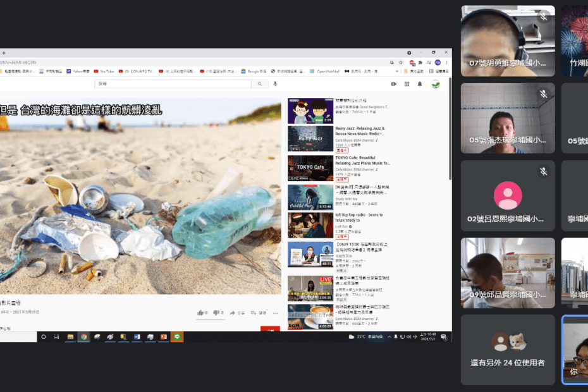Expand the system tray hidden icons chevron
The height and width of the screenshot is (392, 588).
pos(389,337)
